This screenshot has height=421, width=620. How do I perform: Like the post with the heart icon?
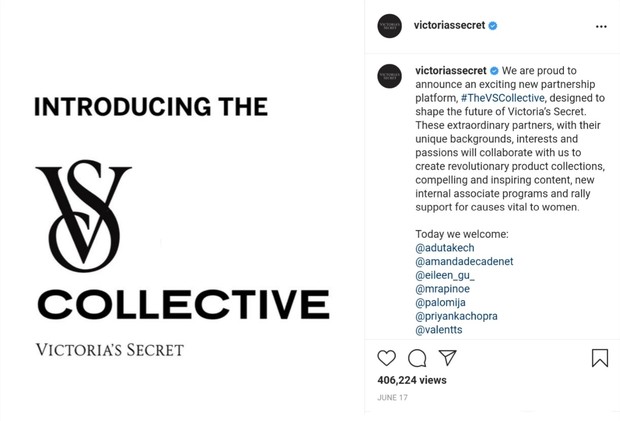[x=387, y=358]
